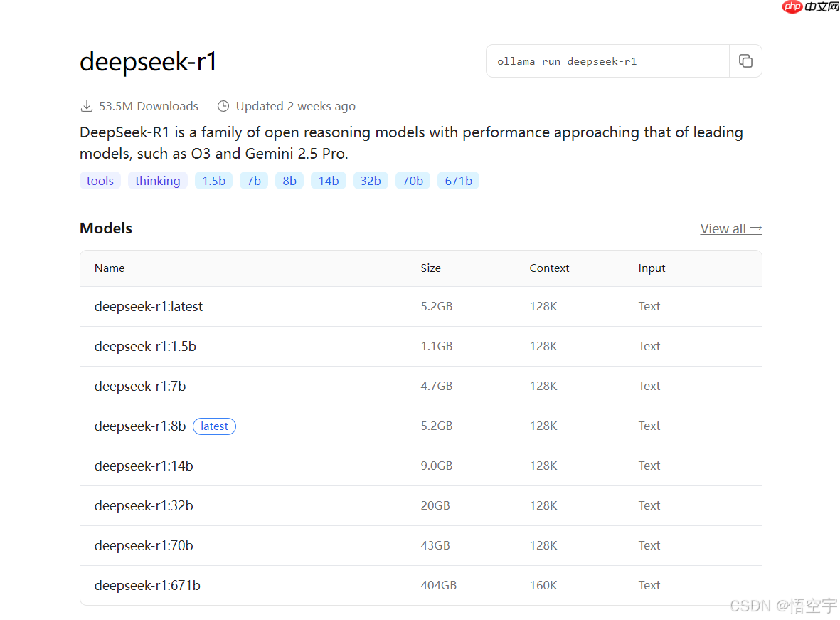This screenshot has height=620, width=840.
Task: Click the updated clock icon
Action: click(x=223, y=107)
